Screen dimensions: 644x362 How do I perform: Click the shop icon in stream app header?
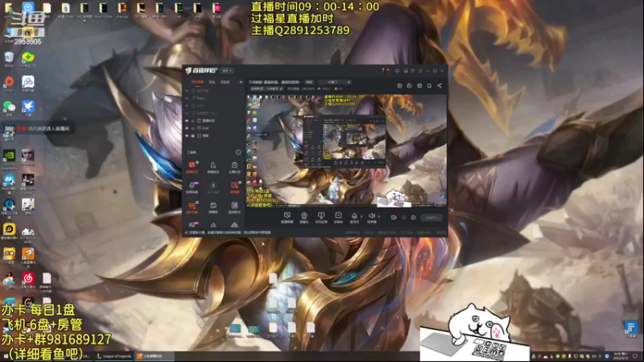399,86
